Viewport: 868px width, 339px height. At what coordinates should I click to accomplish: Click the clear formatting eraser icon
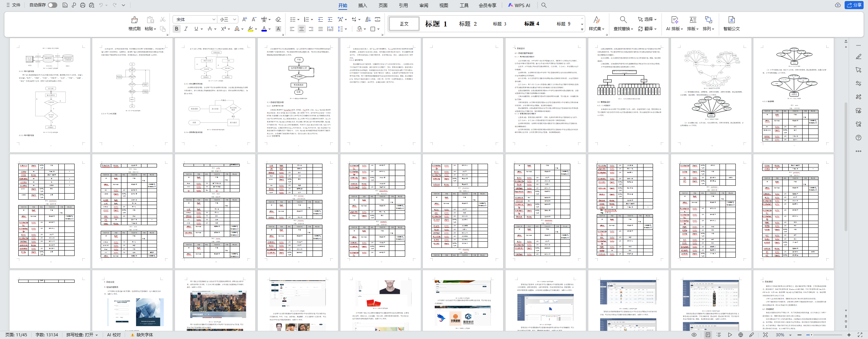click(278, 19)
